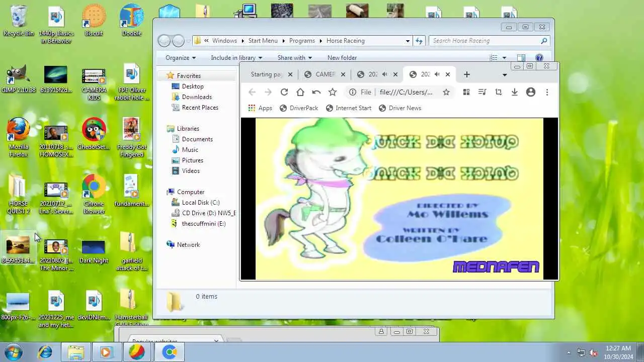Click Start Menu in breadcrumb path
This screenshot has width=644, height=362.
click(263, 41)
